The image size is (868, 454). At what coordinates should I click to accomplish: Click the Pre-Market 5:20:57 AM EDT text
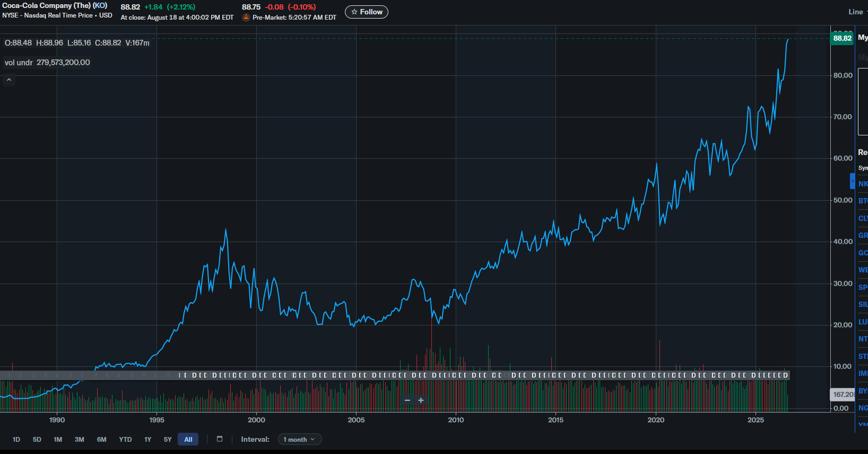click(294, 18)
